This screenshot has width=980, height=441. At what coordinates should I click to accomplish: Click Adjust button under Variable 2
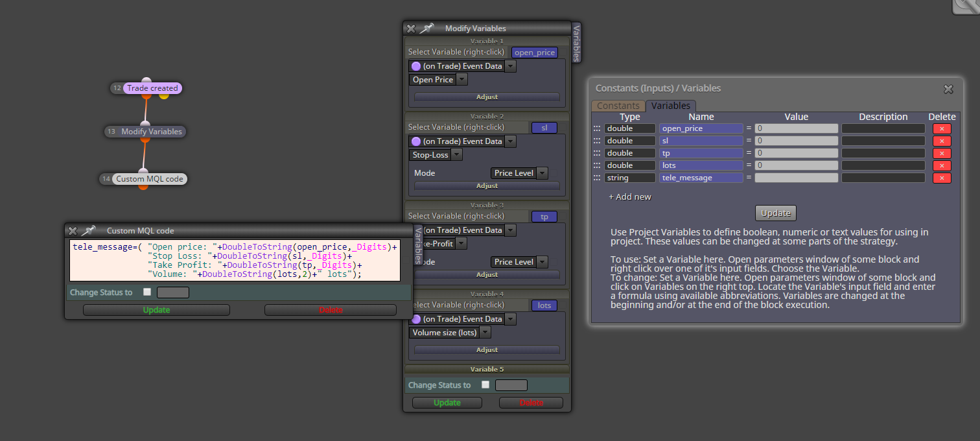click(487, 185)
